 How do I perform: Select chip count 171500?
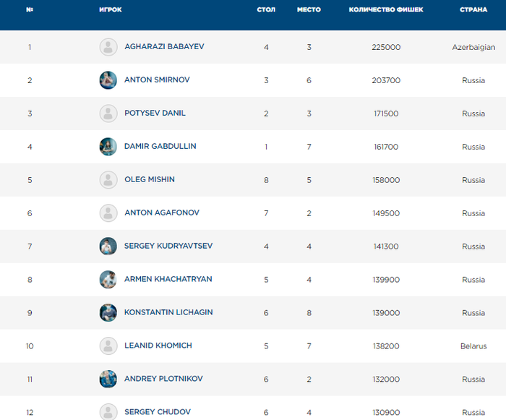click(386, 114)
